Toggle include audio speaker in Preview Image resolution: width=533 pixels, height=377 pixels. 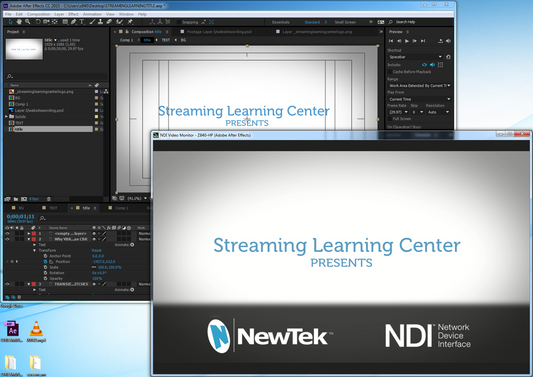[432, 65]
